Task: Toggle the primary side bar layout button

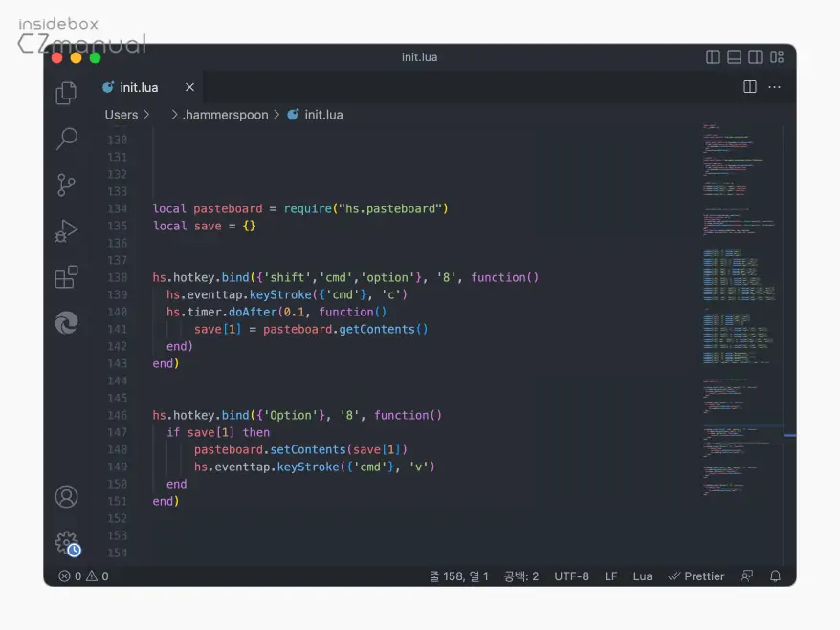Action: pos(713,57)
